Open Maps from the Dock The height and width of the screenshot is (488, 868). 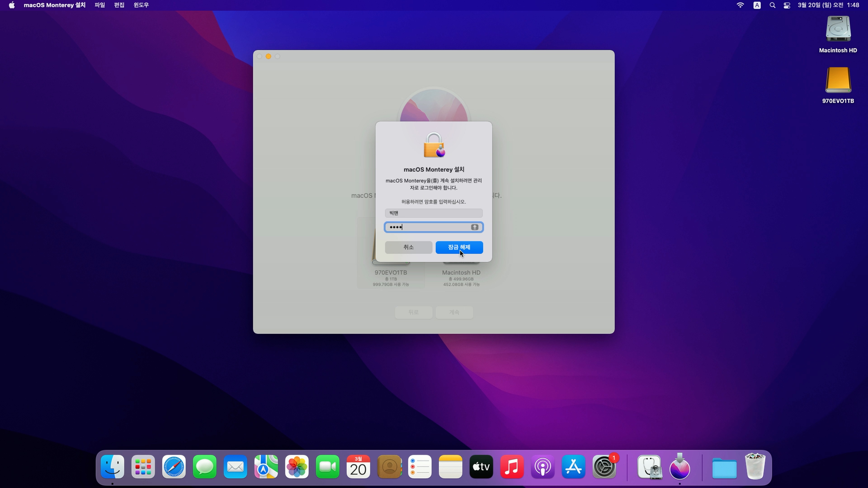point(266,467)
